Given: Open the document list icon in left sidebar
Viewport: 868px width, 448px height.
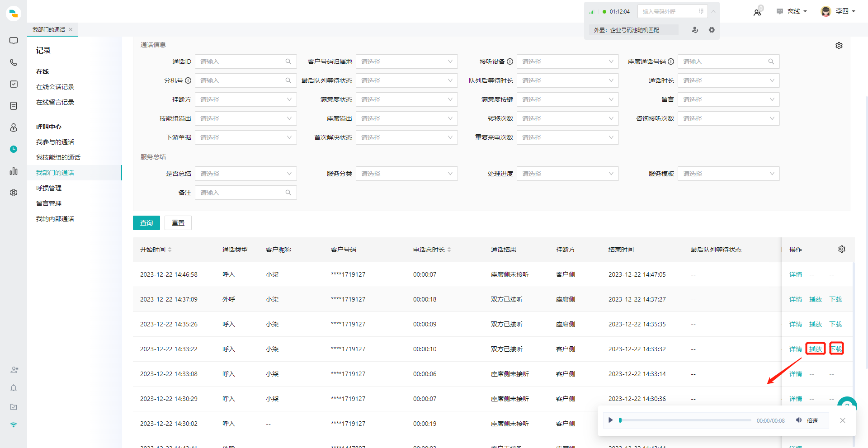Looking at the screenshot, I should click(14, 106).
